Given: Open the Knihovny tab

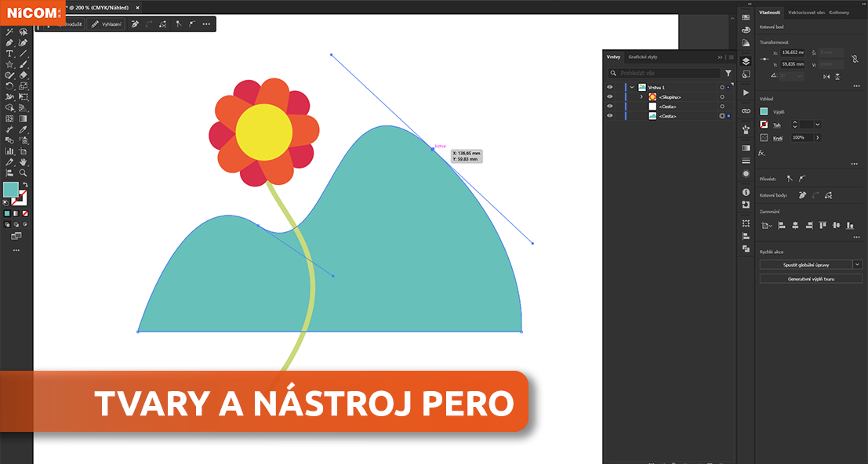Looking at the screenshot, I should click(838, 13).
